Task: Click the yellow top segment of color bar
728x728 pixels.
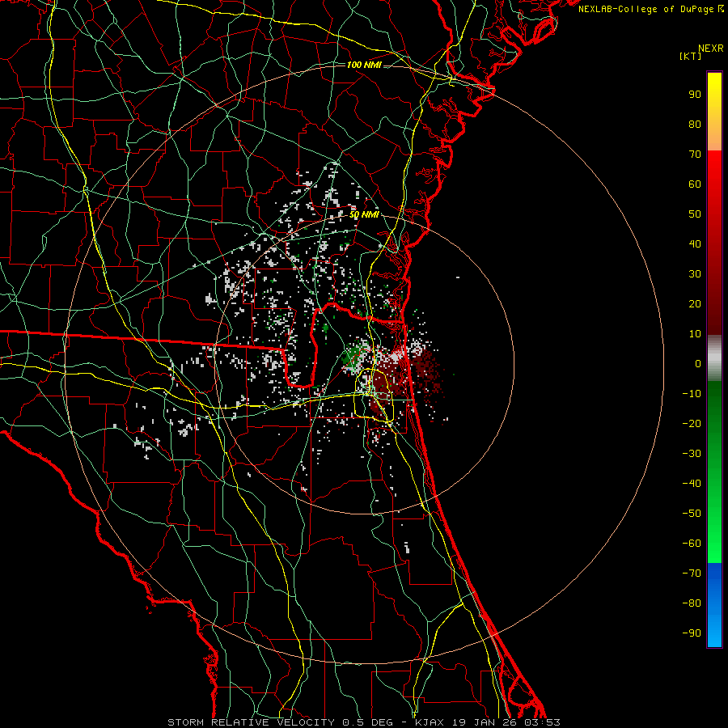Action: point(714,112)
